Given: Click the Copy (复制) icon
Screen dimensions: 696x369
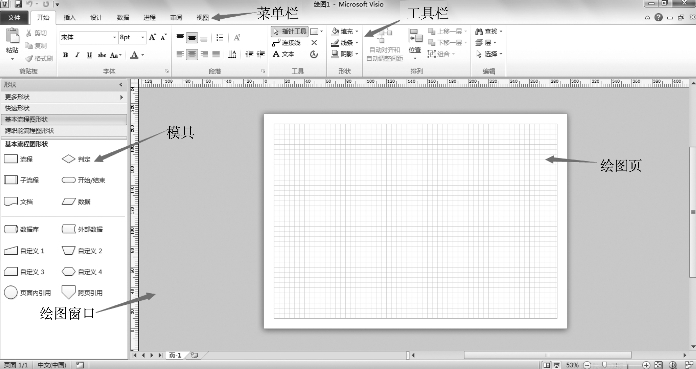Looking at the screenshot, I should 29,45.
